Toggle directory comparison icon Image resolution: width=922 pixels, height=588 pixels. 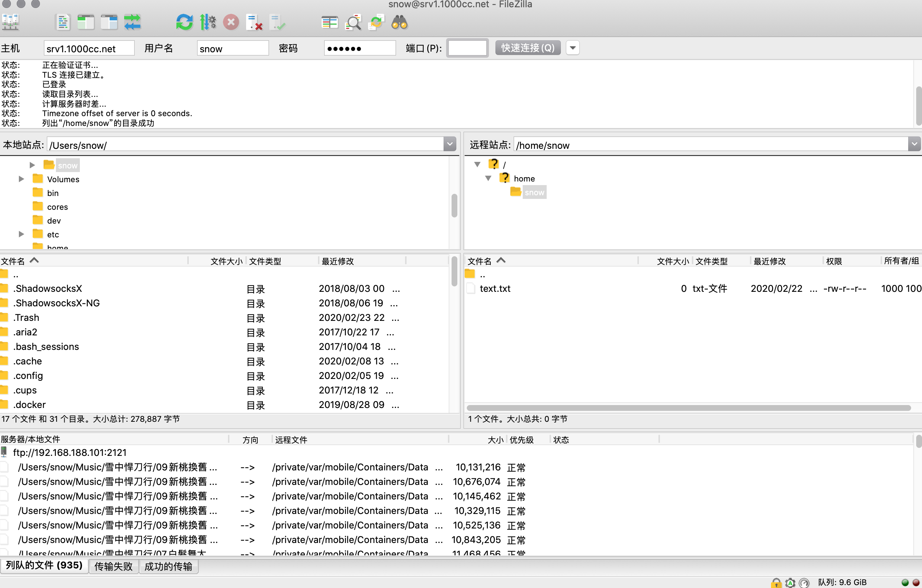tap(353, 22)
